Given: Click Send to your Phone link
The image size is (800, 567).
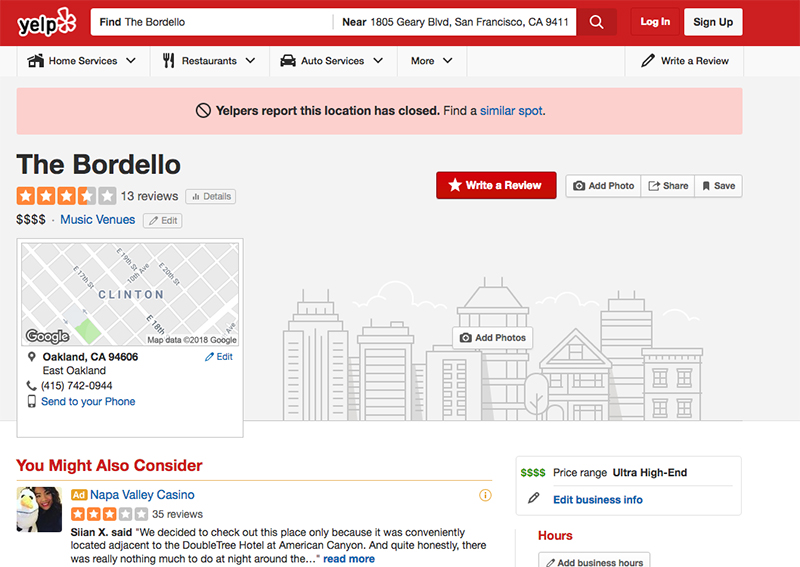Looking at the screenshot, I should tap(88, 402).
